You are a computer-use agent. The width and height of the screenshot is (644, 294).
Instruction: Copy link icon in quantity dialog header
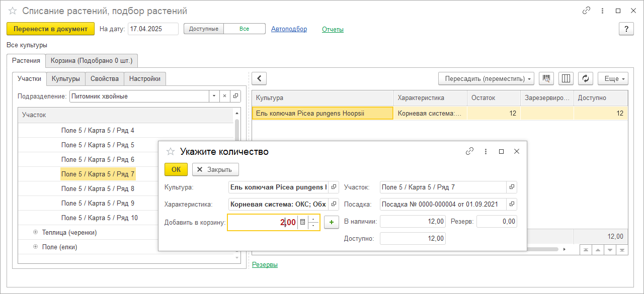(x=469, y=151)
